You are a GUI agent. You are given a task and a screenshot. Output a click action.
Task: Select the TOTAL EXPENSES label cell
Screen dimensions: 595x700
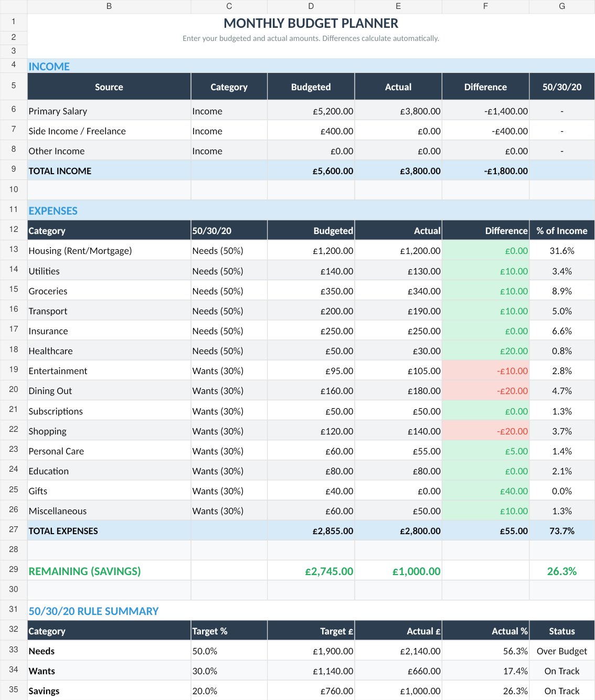109,531
